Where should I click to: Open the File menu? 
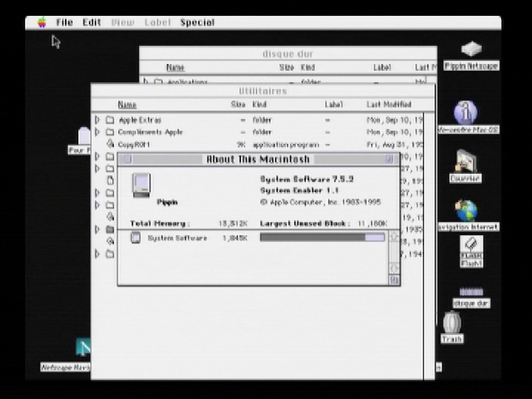pyautogui.click(x=65, y=22)
